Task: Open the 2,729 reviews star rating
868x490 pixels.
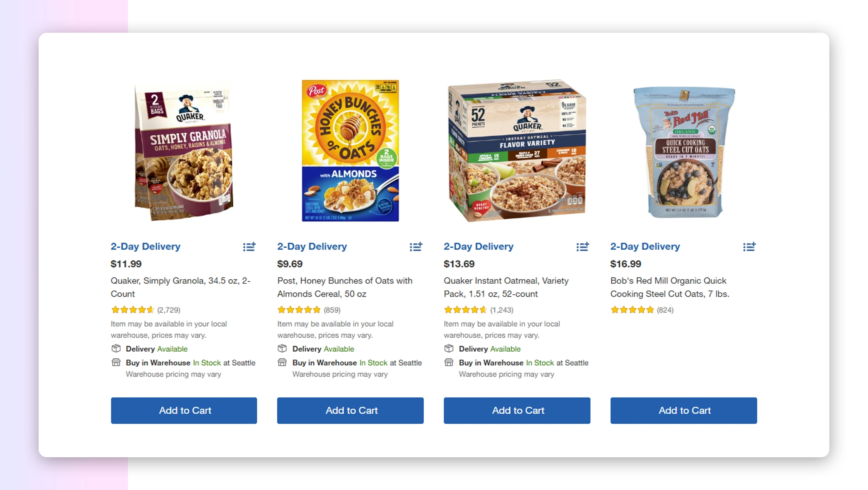Action: [x=133, y=310]
